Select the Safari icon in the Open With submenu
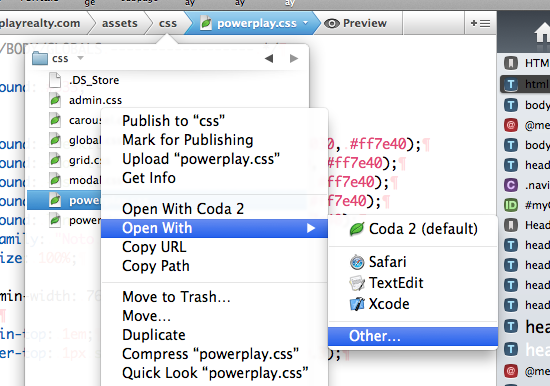 357,262
